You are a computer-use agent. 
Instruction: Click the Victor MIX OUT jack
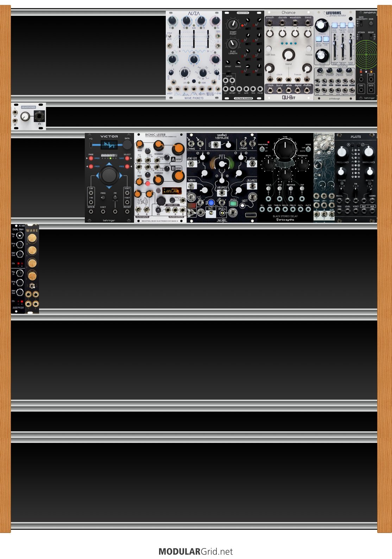[127, 211]
